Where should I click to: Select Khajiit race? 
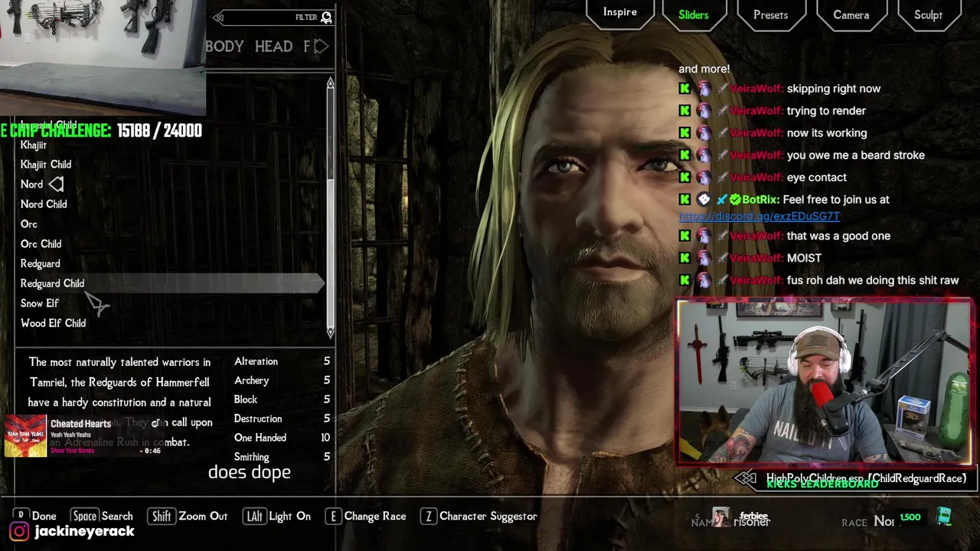click(x=33, y=145)
